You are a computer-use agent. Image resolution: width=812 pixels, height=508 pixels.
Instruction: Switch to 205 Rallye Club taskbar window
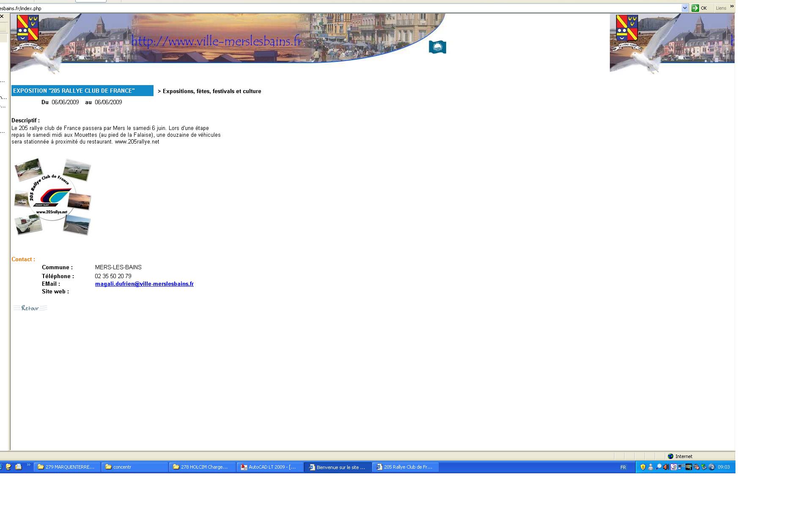point(405,467)
